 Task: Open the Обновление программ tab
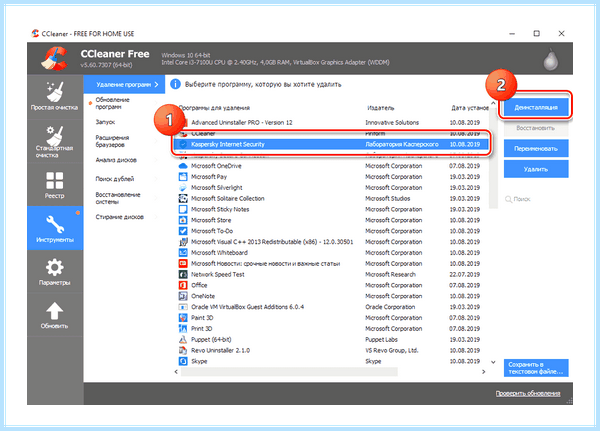tap(122, 103)
